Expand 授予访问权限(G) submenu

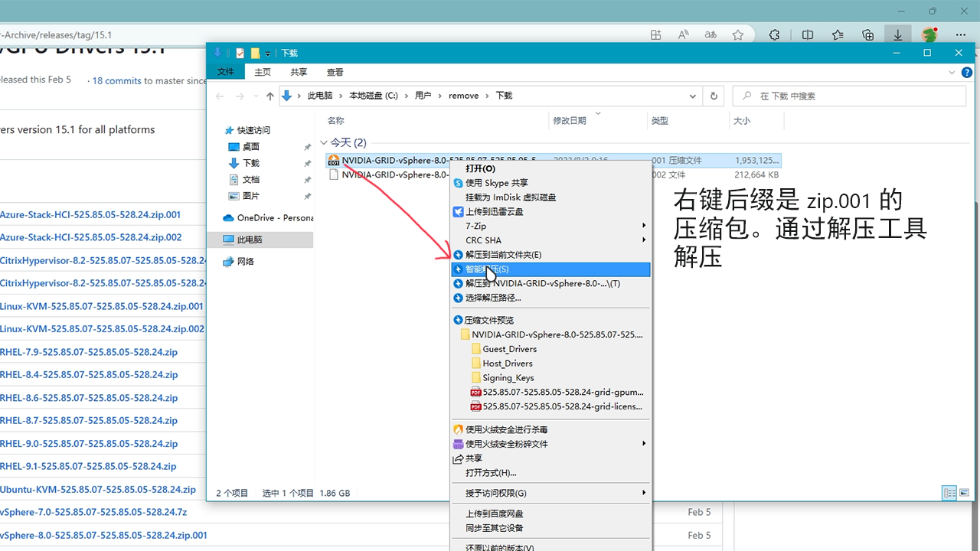[551, 493]
